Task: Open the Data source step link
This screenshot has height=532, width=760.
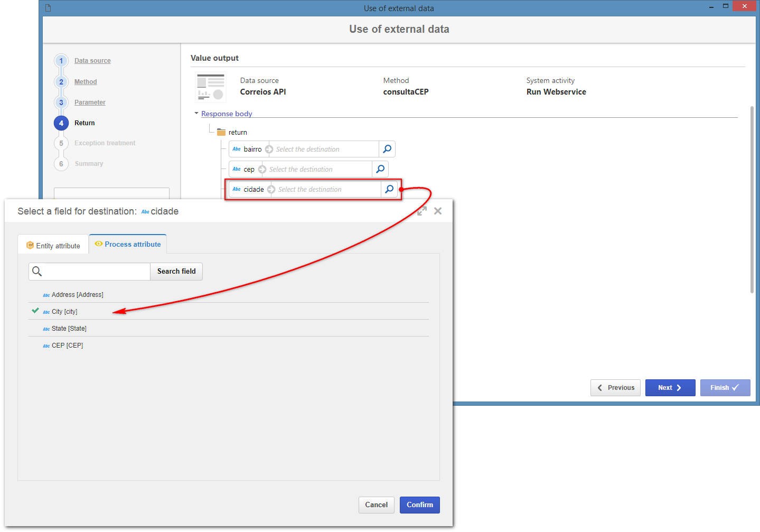Action: [x=92, y=61]
